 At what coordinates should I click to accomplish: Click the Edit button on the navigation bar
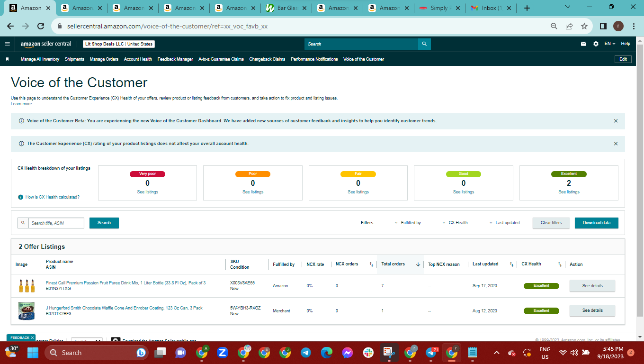(x=623, y=59)
